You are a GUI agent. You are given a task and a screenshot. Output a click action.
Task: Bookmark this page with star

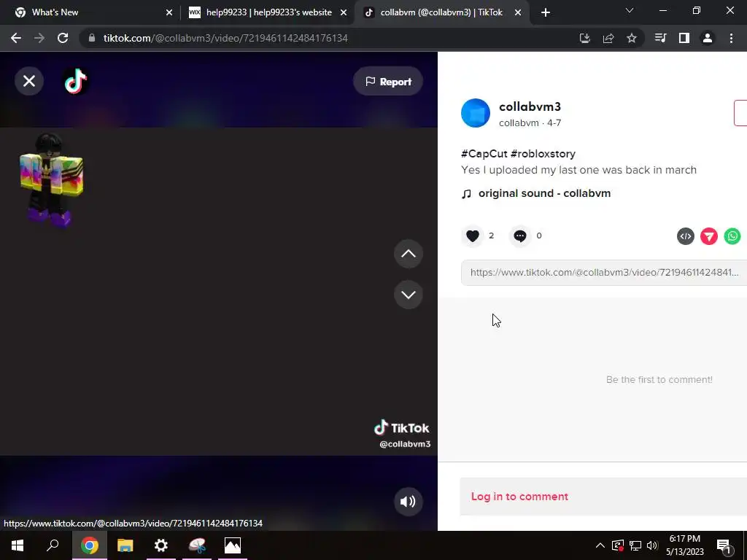click(632, 38)
